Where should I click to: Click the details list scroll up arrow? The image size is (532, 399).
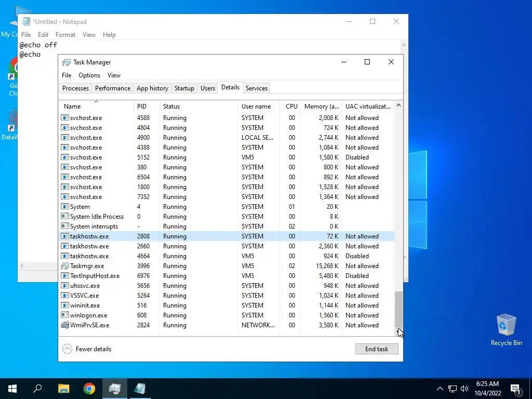pos(398,105)
